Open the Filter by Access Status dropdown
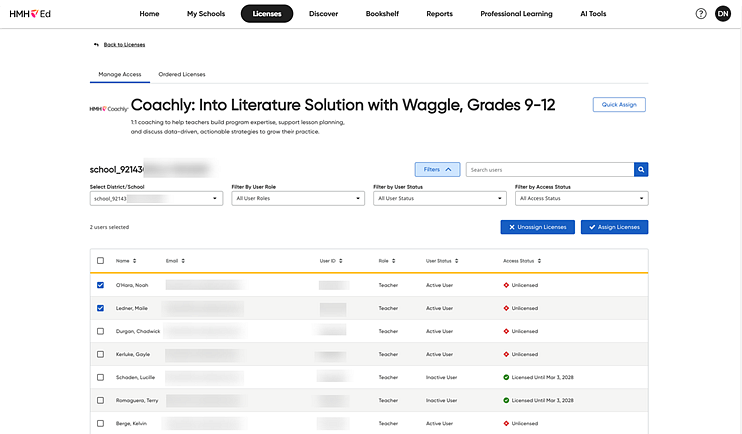Viewport: 742px width, 434px height. pos(582,198)
